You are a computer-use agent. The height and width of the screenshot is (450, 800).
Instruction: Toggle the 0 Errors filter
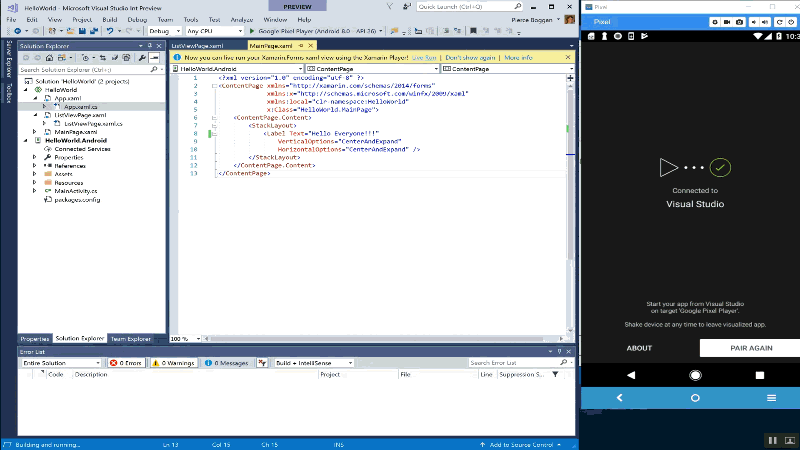(x=126, y=363)
